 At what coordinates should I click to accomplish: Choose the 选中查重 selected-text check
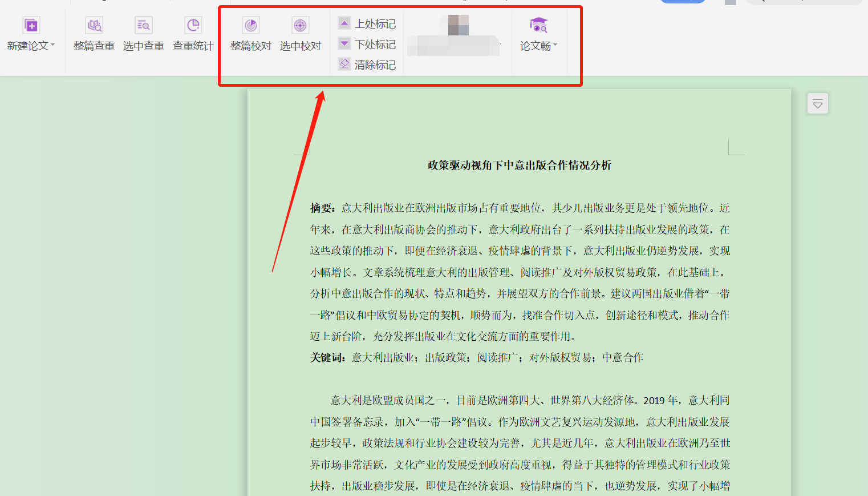tap(144, 34)
